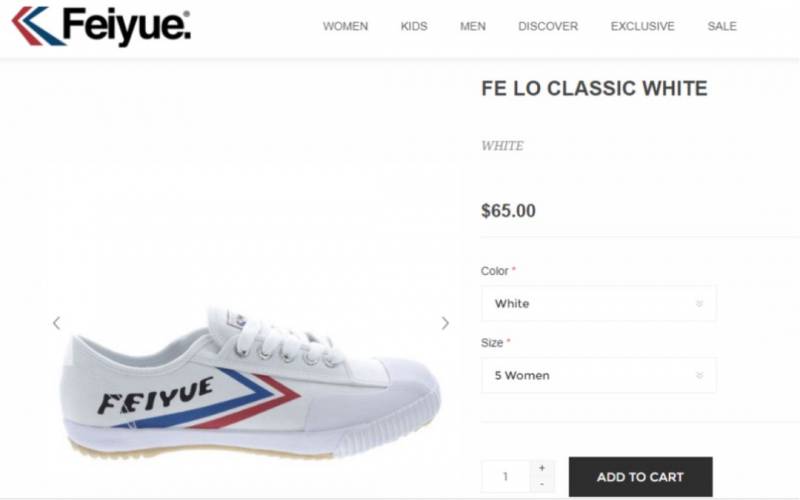This screenshot has height=500, width=800.
Task: Show next product image with right arrow
Action: (x=445, y=323)
